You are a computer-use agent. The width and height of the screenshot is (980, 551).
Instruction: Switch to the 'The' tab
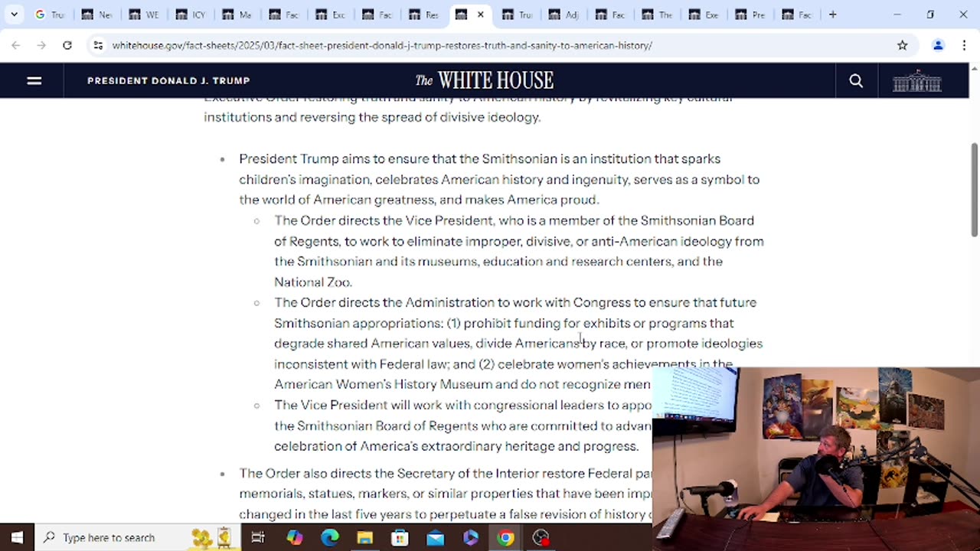(658, 15)
